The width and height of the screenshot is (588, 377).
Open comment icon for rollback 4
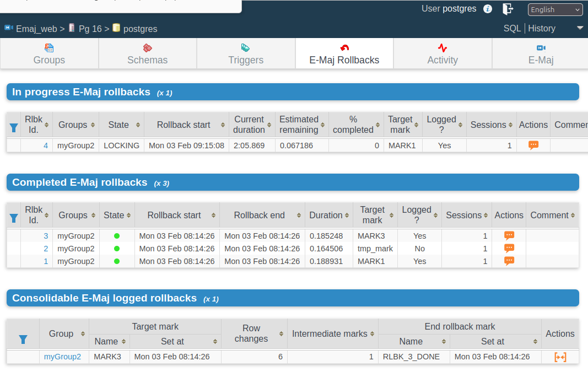533,145
